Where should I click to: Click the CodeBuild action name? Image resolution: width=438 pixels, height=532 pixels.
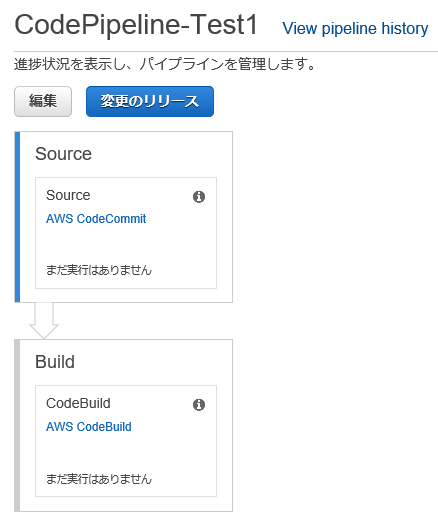[78, 403]
